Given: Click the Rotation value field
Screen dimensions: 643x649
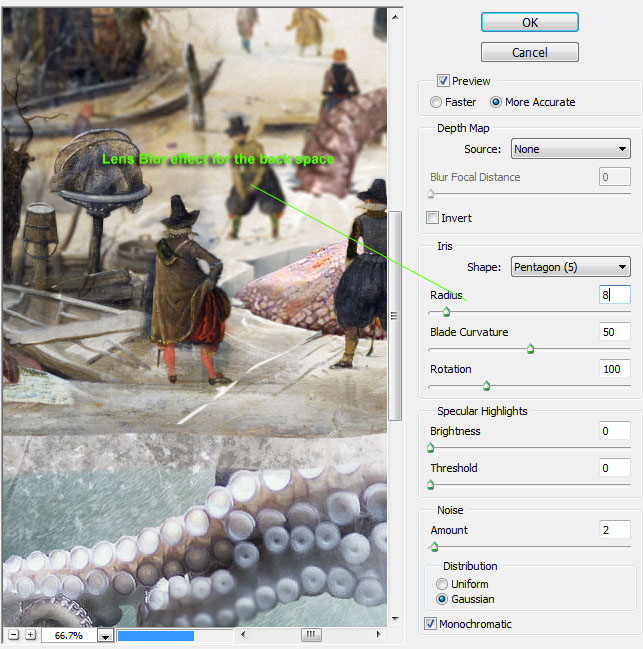Looking at the screenshot, I should [614, 369].
